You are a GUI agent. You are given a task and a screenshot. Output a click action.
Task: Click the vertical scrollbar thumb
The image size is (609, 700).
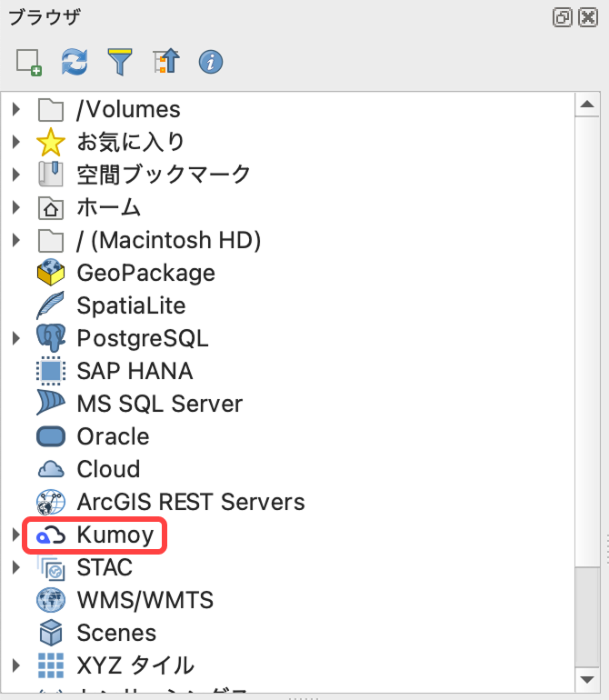point(587,617)
